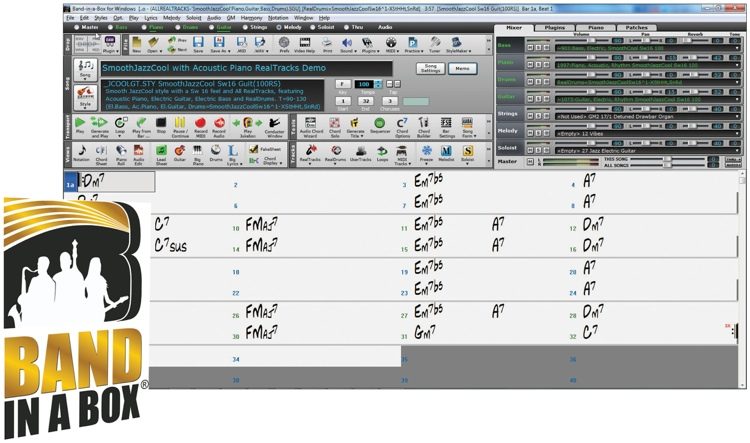Adjust the Bass volume slider
The width and height of the screenshot is (750, 443).
pos(590,41)
